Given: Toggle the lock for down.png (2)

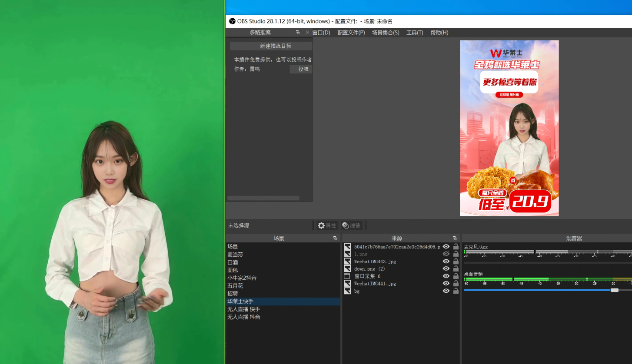Looking at the screenshot, I should pos(456,269).
